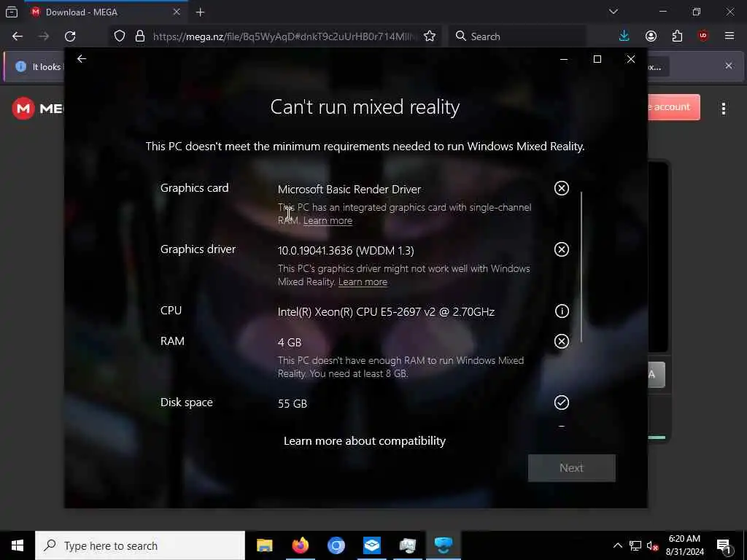
Task: Open the blue circular browser taskbar icon
Action: [336, 545]
